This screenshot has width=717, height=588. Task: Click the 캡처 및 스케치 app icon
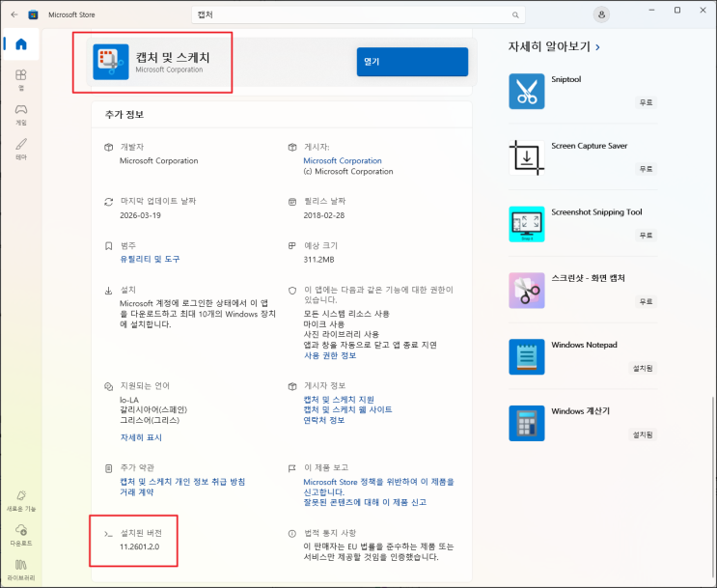(111, 62)
